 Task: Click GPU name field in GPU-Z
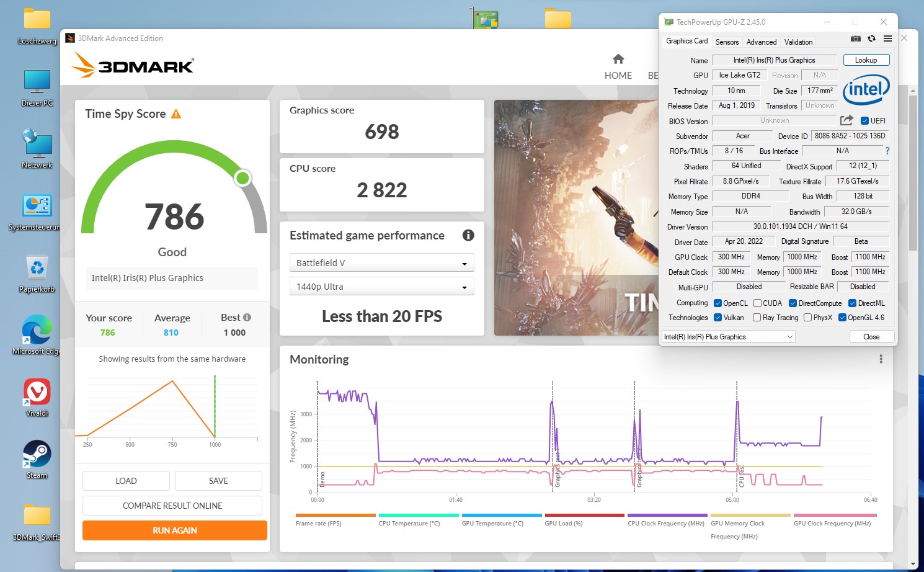point(774,60)
